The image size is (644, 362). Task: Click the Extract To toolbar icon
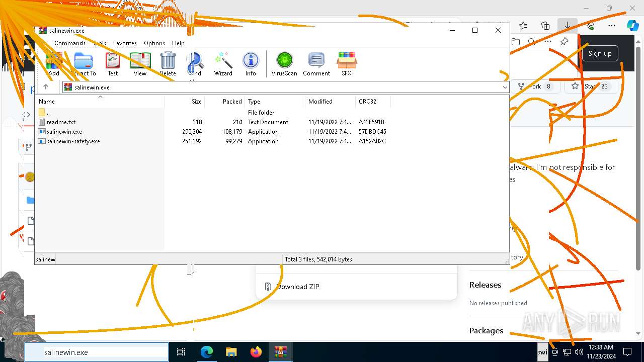pos(84,64)
